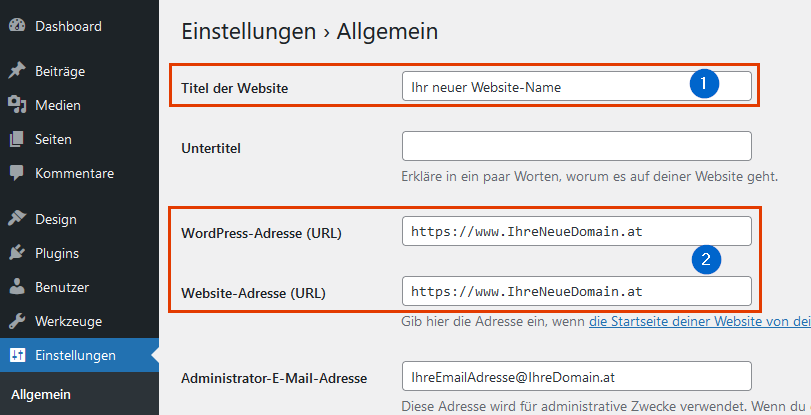
Task: Click the Beiträge pushpin icon
Action: click(17, 70)
